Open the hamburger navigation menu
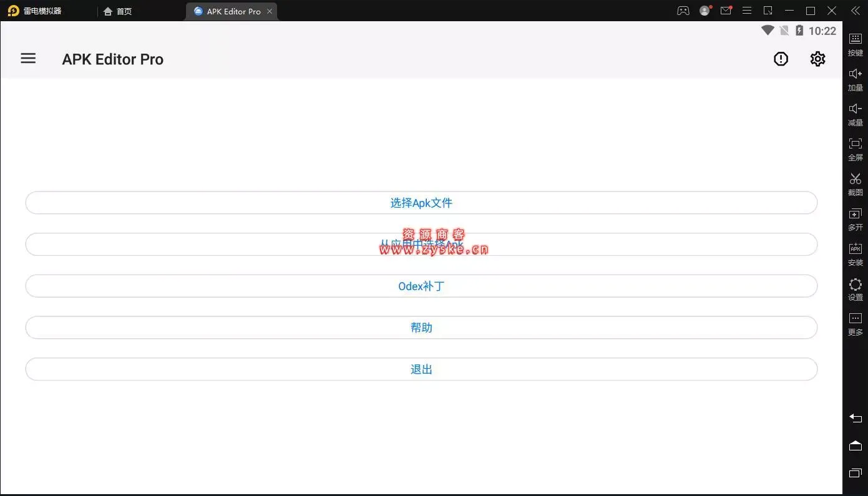 [28, 59]
